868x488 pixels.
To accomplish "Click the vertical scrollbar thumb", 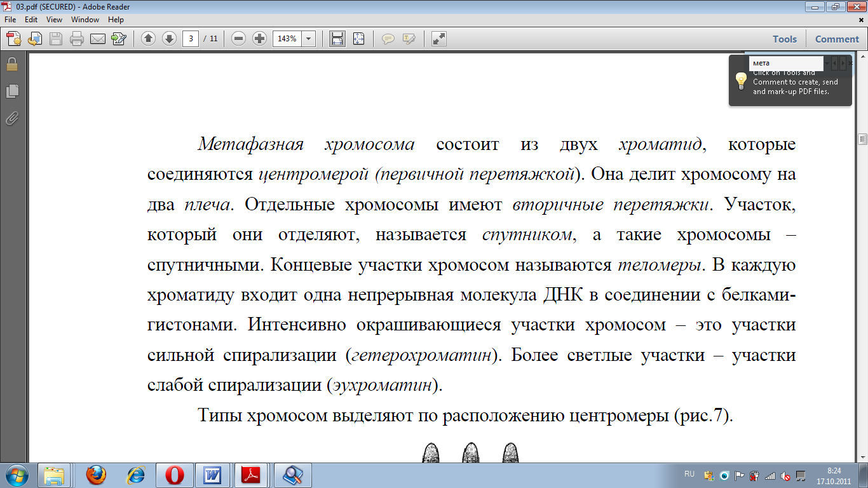I will click(x=863, y=140).
